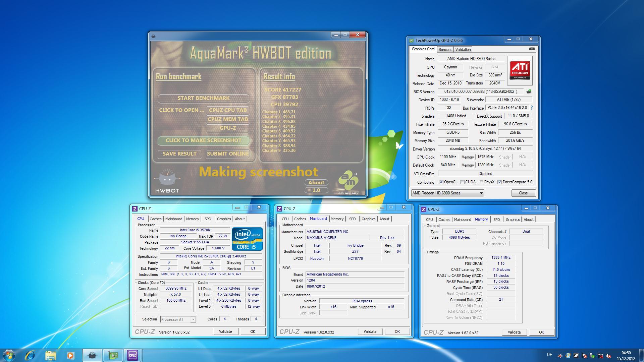Click the GPU-Z button in AquaMark
The height and width of the screenshot is (362, 644).
(x=228, y=128)
